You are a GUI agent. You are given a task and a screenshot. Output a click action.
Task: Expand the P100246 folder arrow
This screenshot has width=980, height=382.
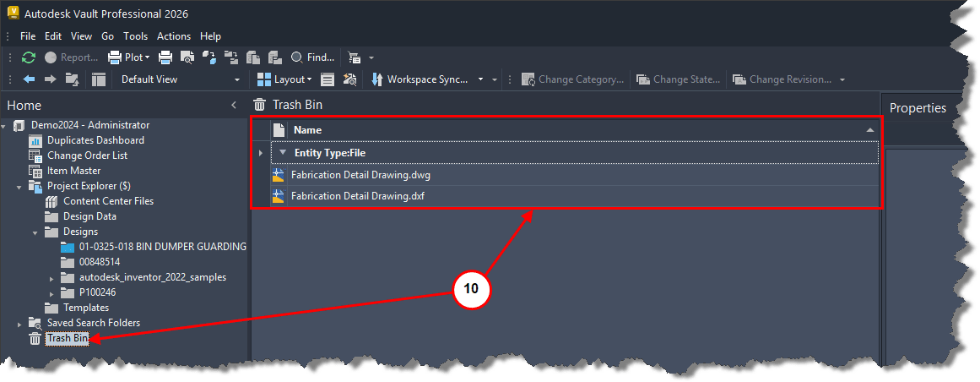(x=51, y=292)
